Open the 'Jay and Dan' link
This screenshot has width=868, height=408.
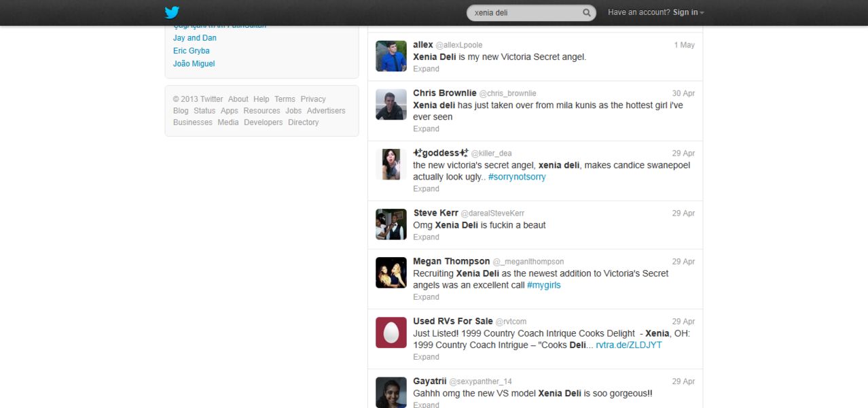(195, 38)
